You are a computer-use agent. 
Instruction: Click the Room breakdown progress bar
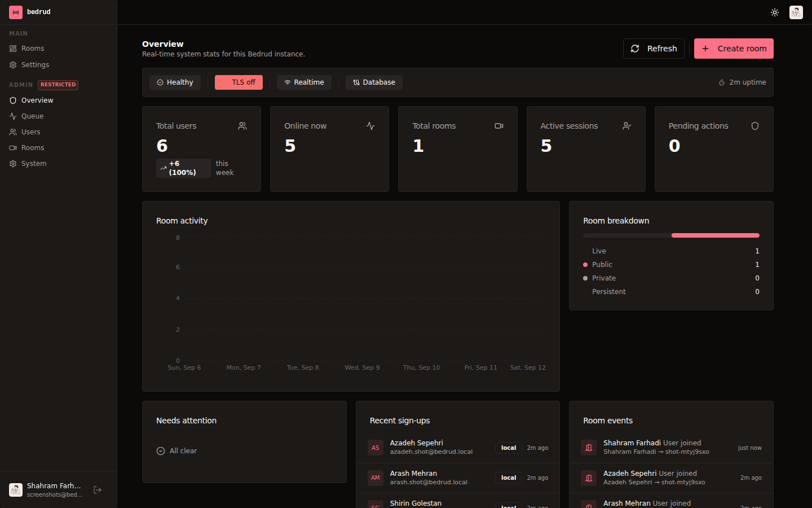click(671, 235)
